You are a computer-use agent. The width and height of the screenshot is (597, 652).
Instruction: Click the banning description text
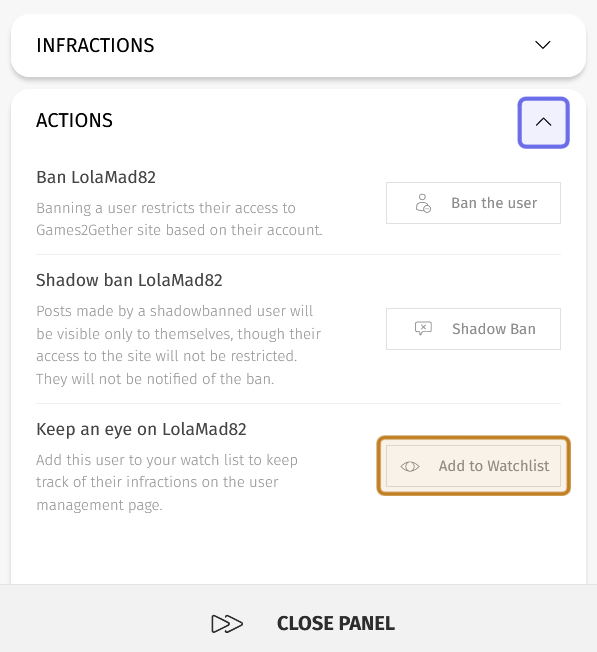(x=179, y=219)
